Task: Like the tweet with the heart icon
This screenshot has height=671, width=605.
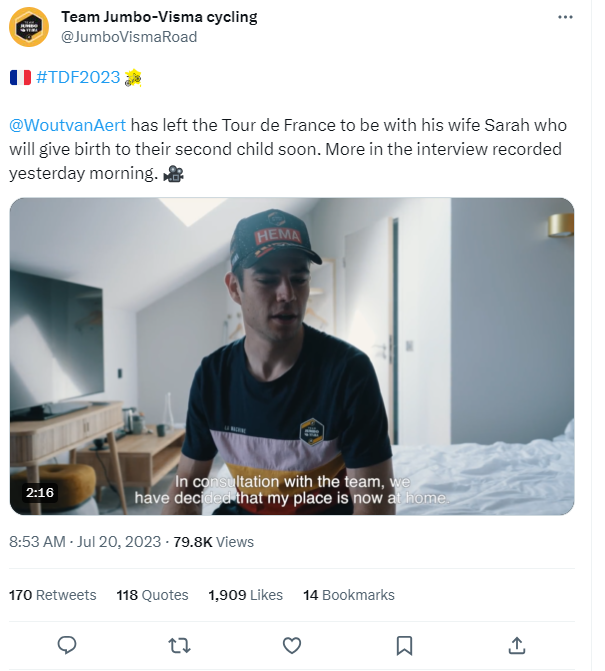Action: (x=291, y=644)
